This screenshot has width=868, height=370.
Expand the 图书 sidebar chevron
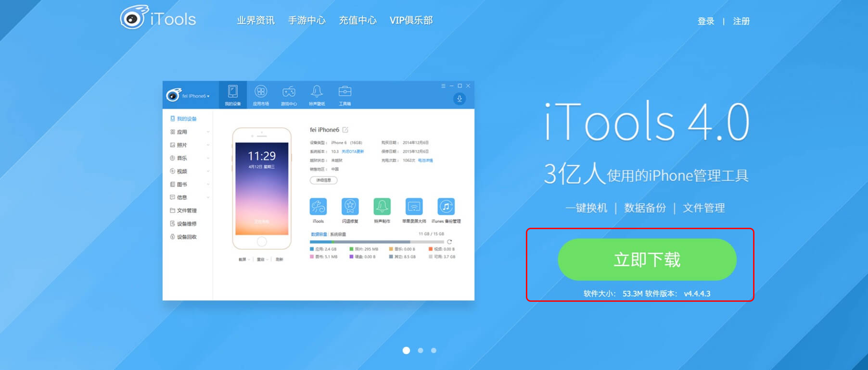208,184
